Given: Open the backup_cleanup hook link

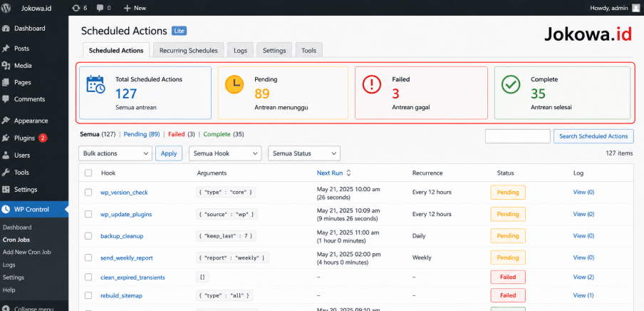Looking at the screenshot, I should (122, 236).
